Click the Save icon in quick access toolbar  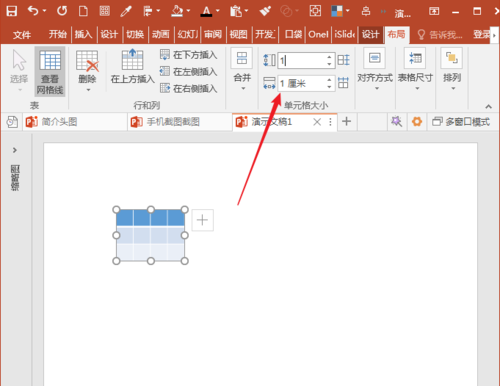tap(12, 11)
